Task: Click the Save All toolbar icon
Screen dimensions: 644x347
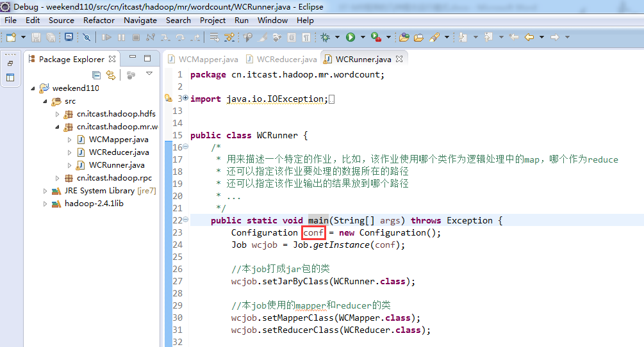Action: pyautogui.click(x=51, y=37)
